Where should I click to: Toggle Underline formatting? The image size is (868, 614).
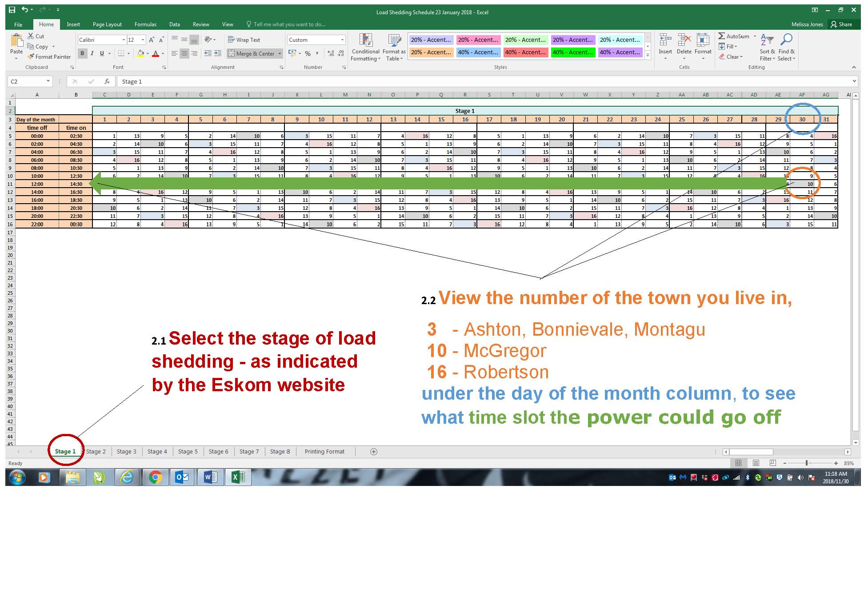tap(102, 53)
